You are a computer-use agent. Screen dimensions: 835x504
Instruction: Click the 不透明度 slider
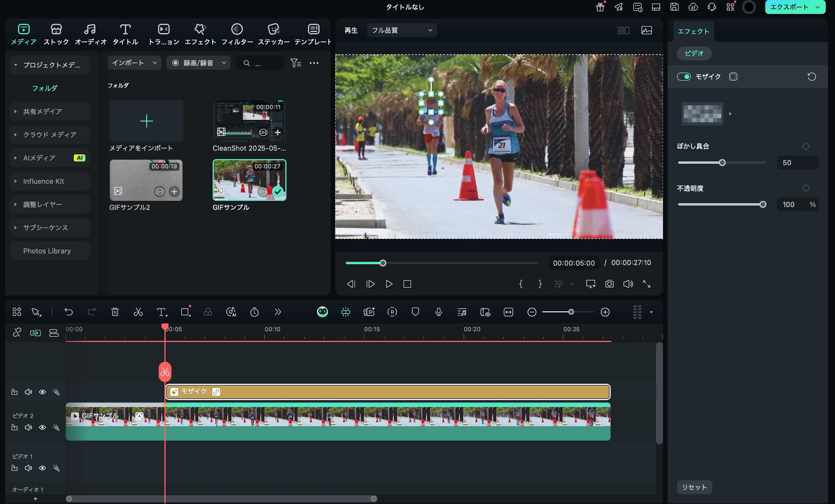722,204
